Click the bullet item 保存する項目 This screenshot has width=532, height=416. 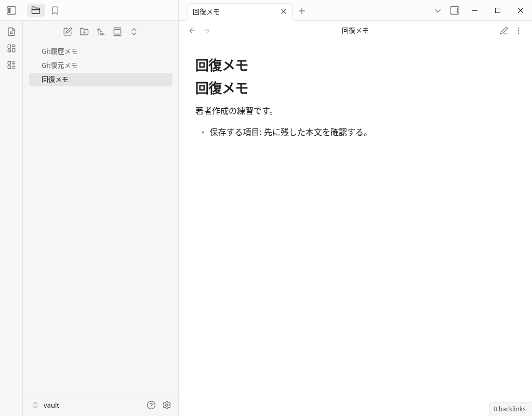click(x=289, y=132)
